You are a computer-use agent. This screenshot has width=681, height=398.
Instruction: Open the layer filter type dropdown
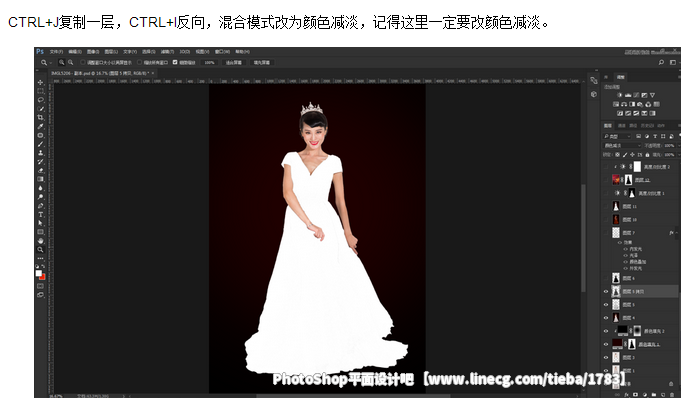click(617, 136)
